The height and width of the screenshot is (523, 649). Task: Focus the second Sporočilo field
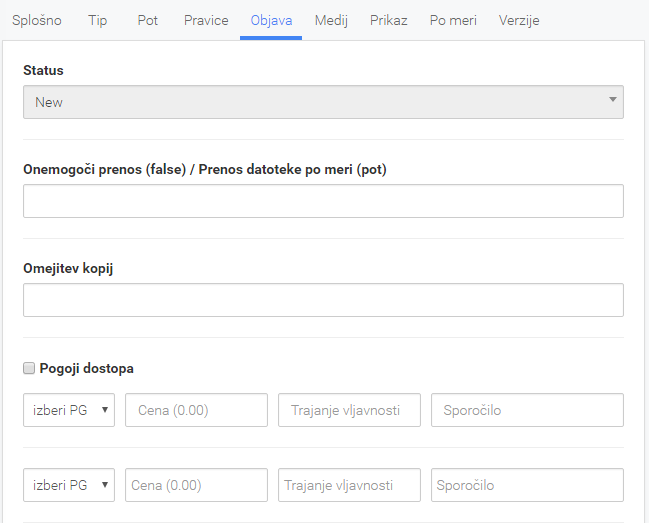527,485
